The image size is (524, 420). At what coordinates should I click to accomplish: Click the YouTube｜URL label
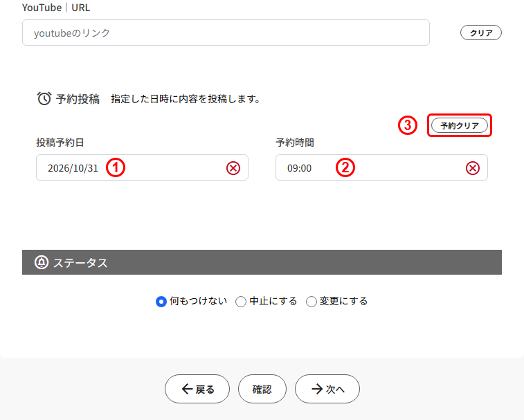click(56, 8)
